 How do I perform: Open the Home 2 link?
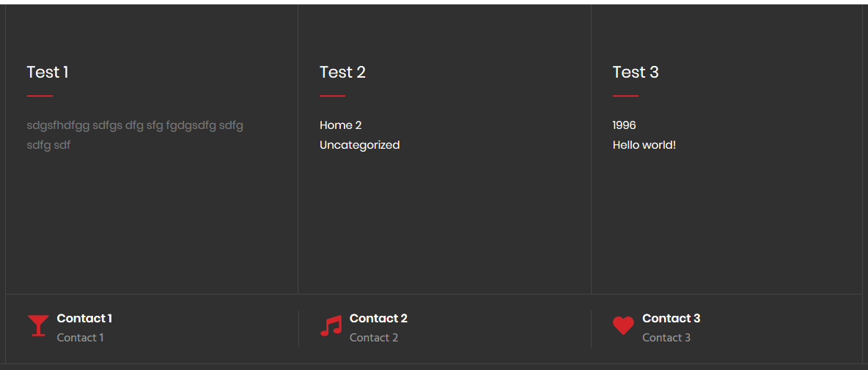click(341, 125)
